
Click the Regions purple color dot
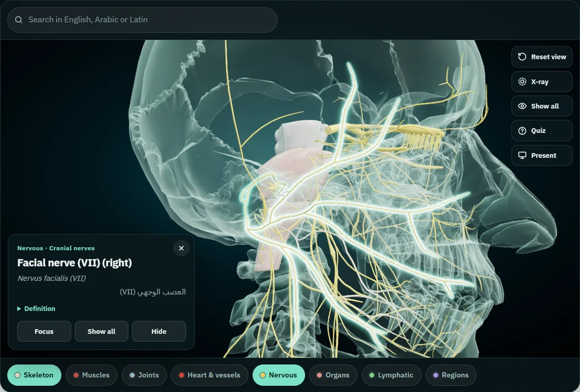[x=436, y=375]
